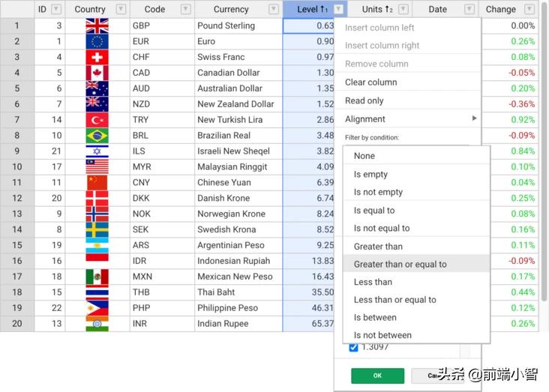Screen dimensions: 549x392
Task: Open the Code column dropdown arrow
Action: point(186,9)
